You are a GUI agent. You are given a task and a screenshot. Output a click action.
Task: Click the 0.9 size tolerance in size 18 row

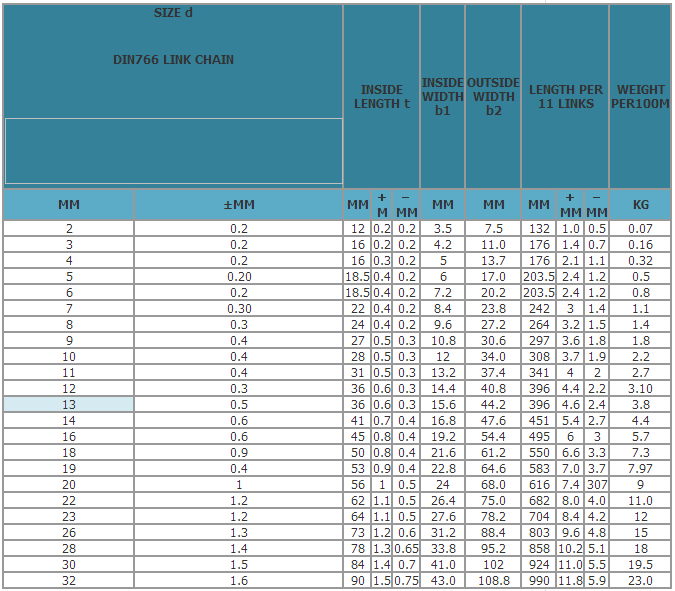click(x=238, y=452)
